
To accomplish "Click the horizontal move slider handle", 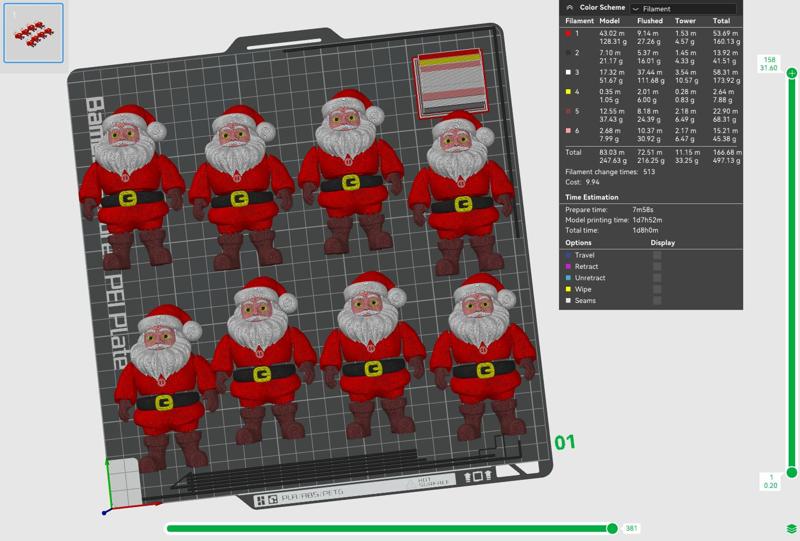I will point(612,528).
